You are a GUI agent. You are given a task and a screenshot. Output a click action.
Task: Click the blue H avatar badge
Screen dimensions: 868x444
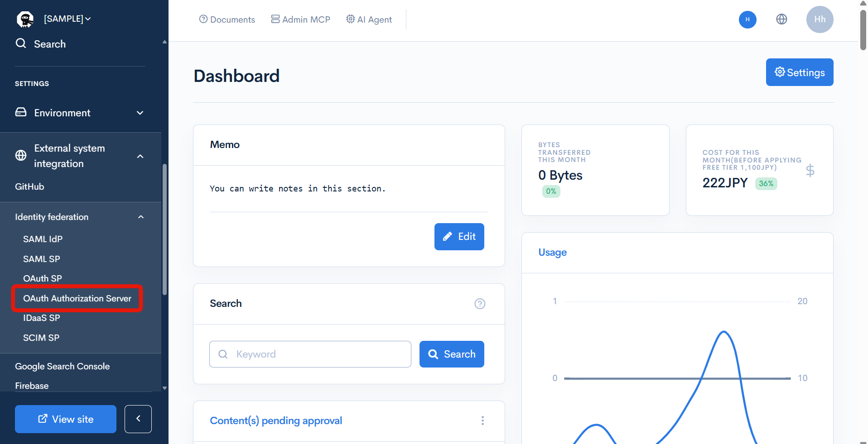point(747,19)
